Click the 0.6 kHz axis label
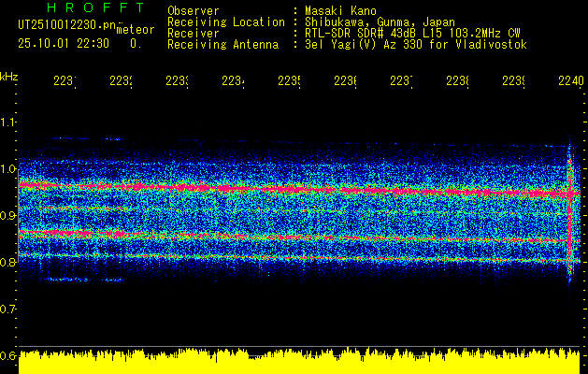 tap(8, 355)
